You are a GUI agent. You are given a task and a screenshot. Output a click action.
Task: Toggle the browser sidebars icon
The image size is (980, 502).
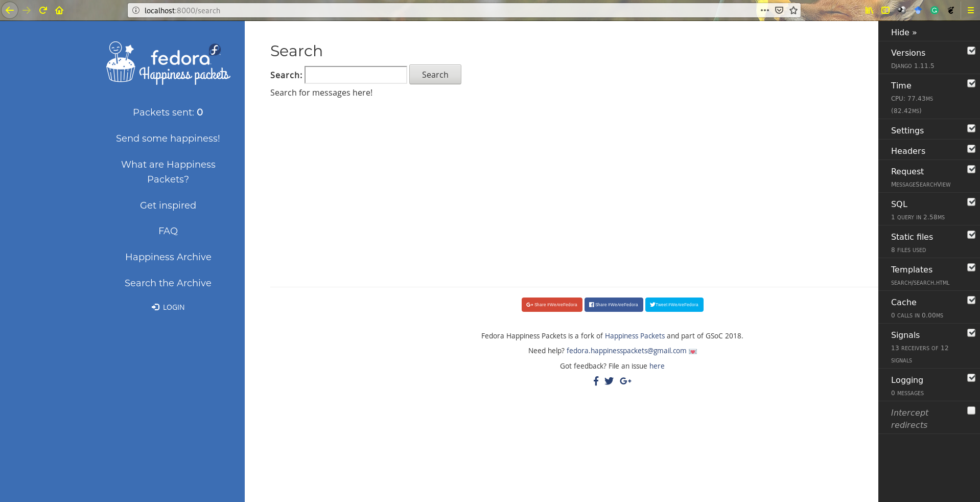(885, 10)
